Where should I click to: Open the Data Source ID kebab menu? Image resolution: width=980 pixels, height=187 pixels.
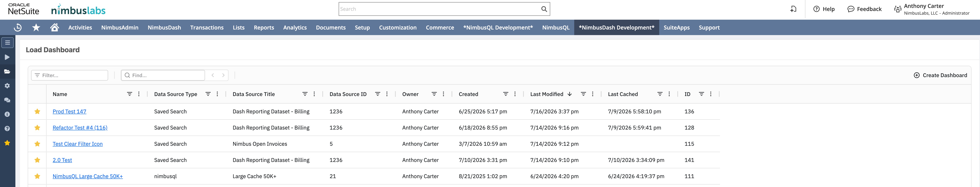pyautogui.click(x=387, y=94)
